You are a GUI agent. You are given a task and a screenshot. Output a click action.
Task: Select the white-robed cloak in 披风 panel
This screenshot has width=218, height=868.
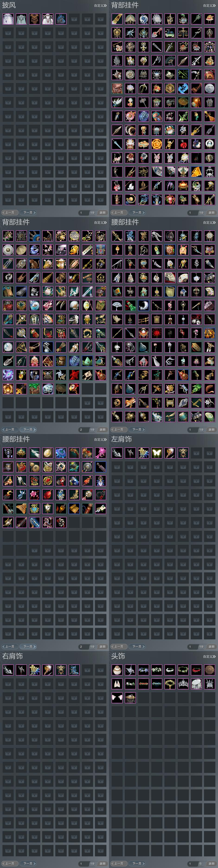coord(48,19)
